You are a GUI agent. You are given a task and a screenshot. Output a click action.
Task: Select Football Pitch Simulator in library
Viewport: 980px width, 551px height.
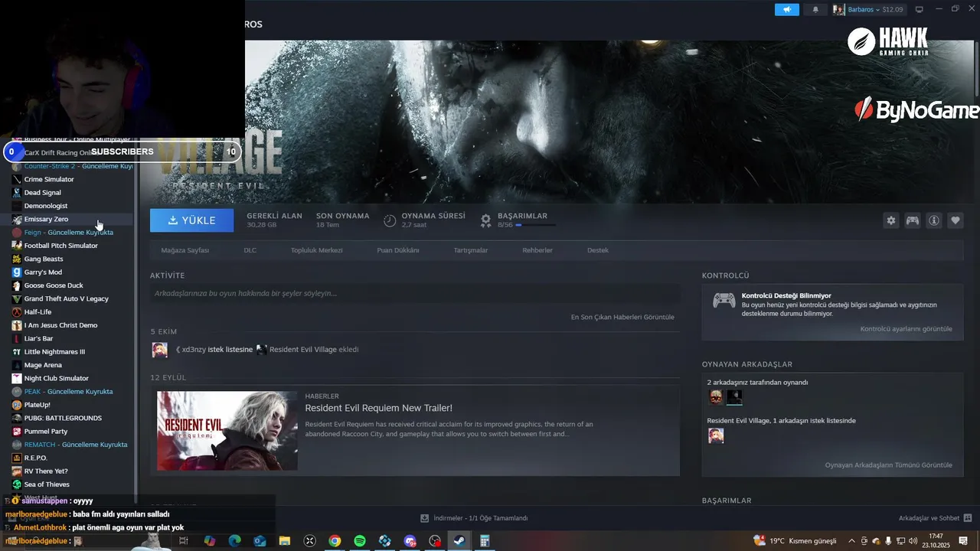click(x=60, y=246)
